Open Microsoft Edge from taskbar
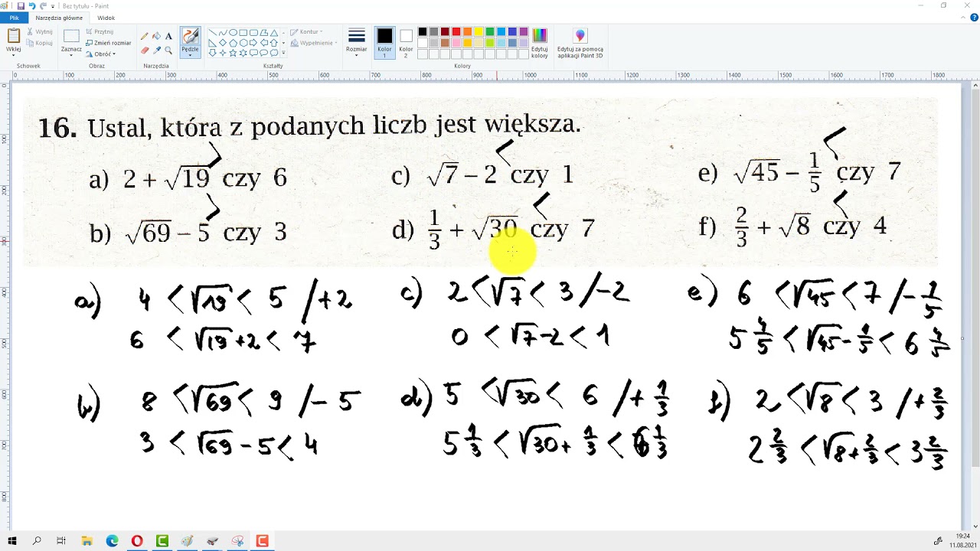980x551 pixels. coord(112,541)
